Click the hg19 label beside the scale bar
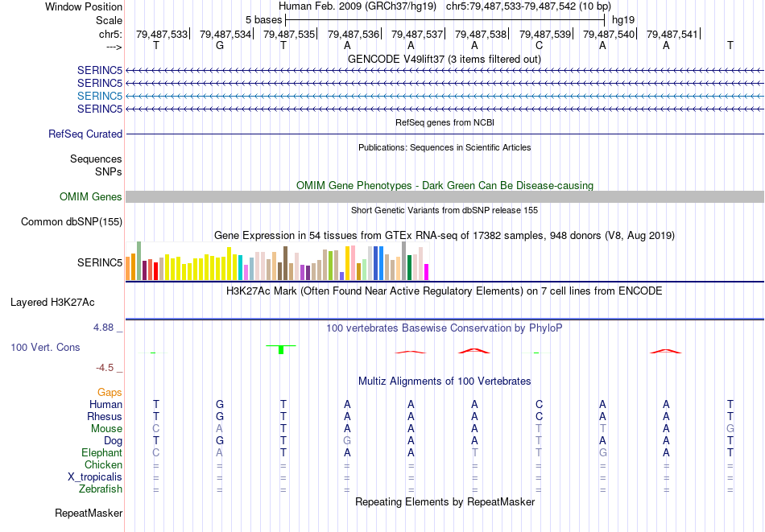Viewport: 765px width, 532px height. [x=623, y=20]
